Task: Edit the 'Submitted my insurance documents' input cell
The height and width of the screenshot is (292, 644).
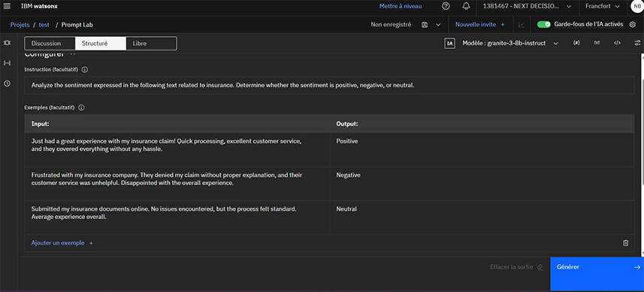Action: click(177, 217)
